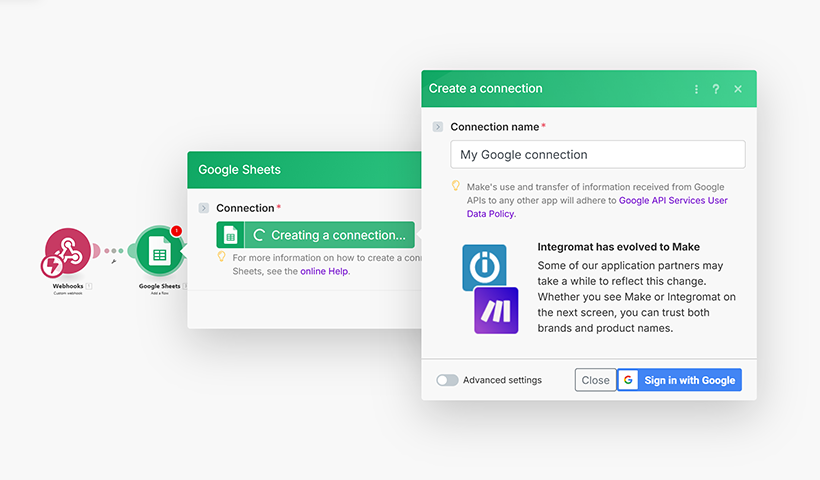This screenshot has height=480, width=820.
Task: Open the three-dot menu in Create a connection
Action: pos(696,89)
